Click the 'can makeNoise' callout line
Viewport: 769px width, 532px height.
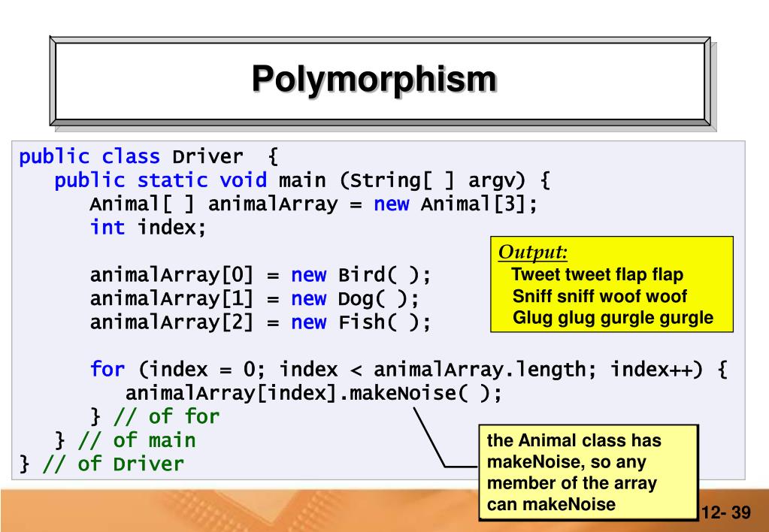coord(551,504)
